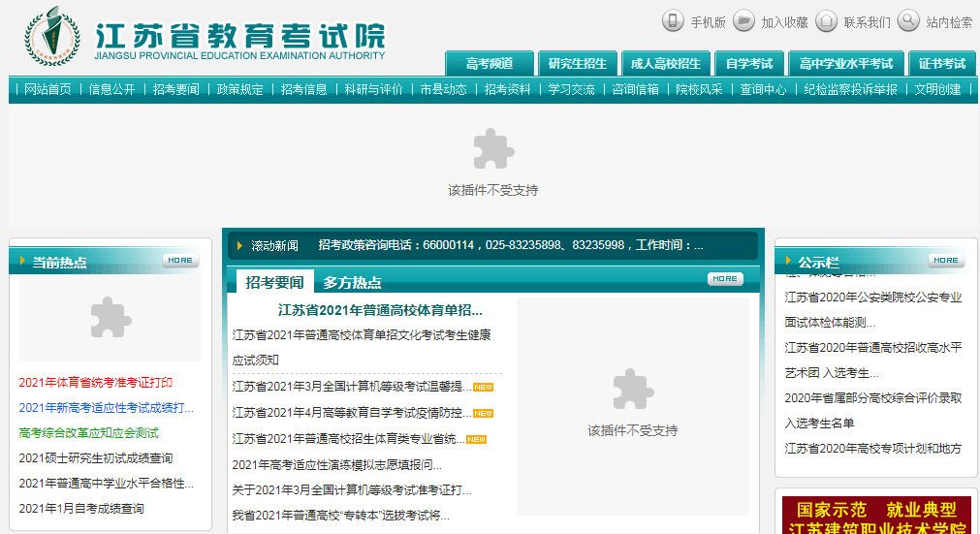The image size is (980, 534).
Task: Open the 高考频道 tab
Action: point(490,64)
